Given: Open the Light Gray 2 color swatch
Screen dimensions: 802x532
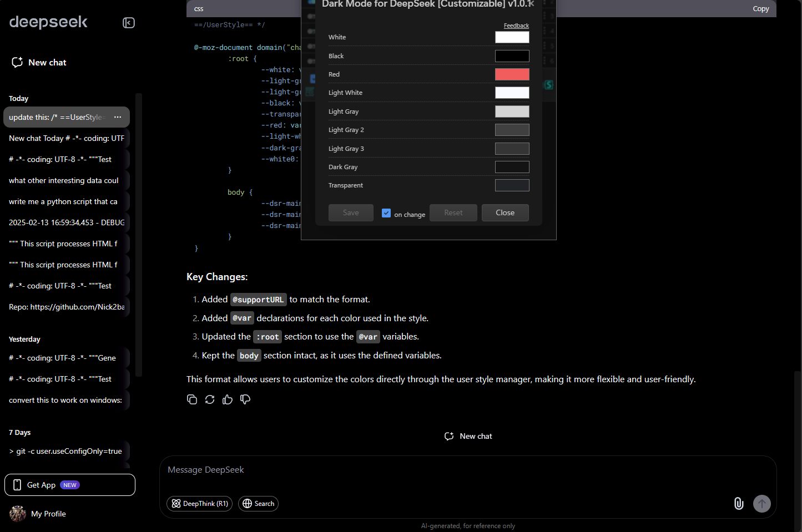Looking at the screenshot, I should pos(512,130).
